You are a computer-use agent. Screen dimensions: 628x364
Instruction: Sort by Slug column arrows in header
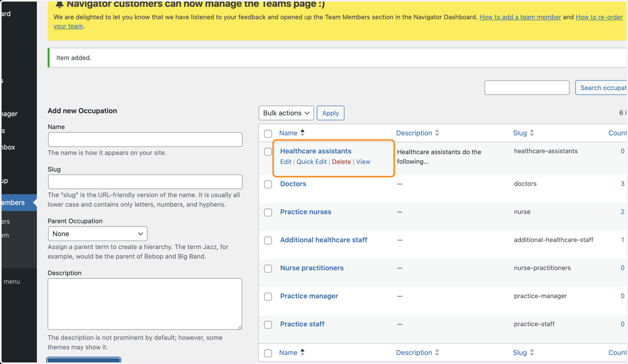click(x=532, y=133)
